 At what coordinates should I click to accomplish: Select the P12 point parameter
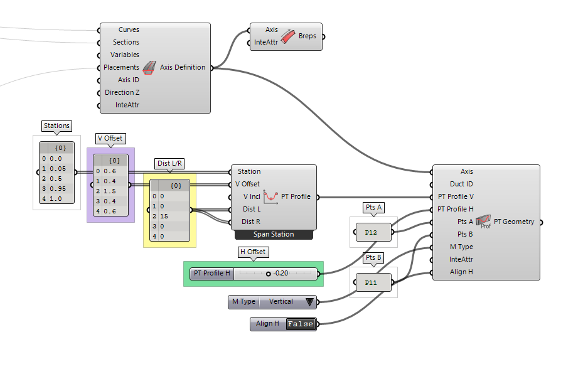click(x=370, y=232)
